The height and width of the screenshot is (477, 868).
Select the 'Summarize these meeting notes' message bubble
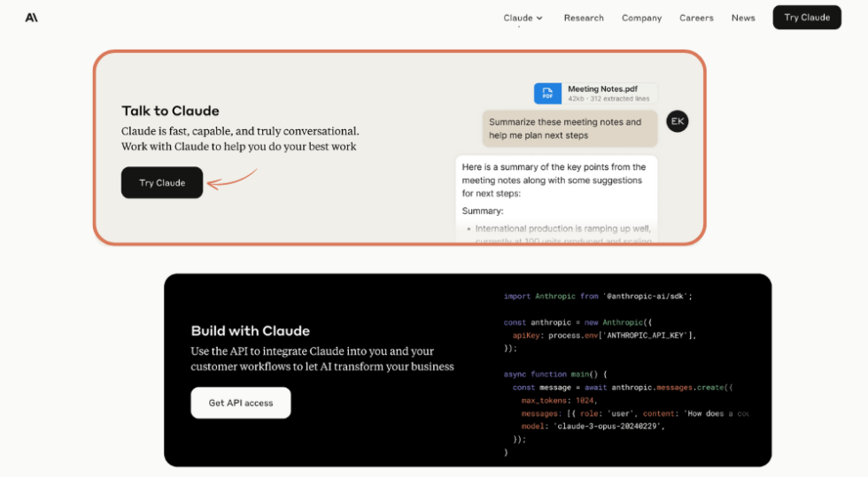coord(570,128)
